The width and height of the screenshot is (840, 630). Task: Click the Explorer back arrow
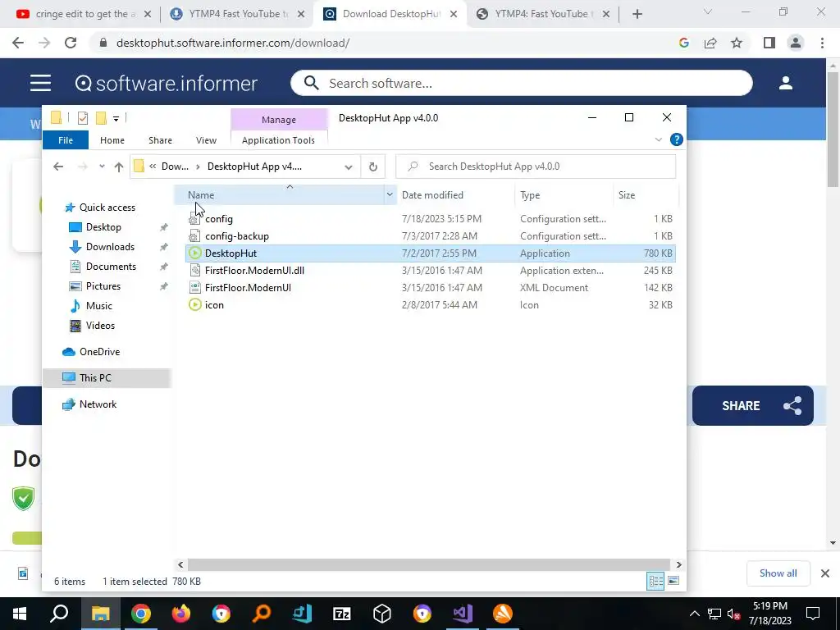pyautogui.click(x=58, y=167)
